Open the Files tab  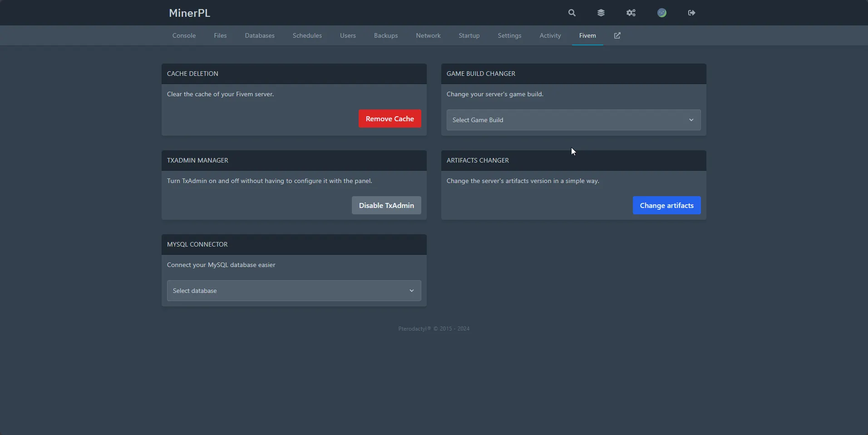(220, 35)
